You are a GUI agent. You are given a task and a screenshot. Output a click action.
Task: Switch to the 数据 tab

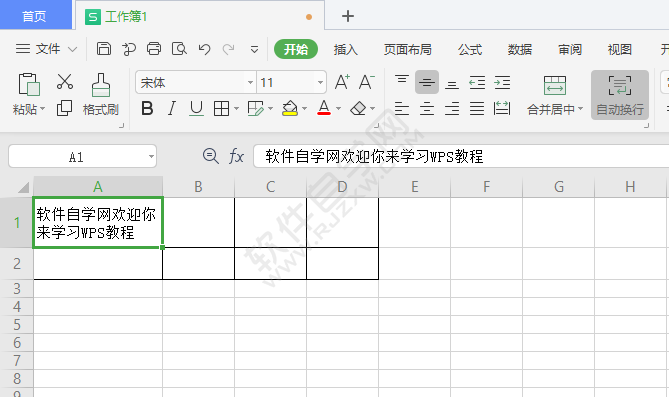pyautogui.click(x=520, y=50)
